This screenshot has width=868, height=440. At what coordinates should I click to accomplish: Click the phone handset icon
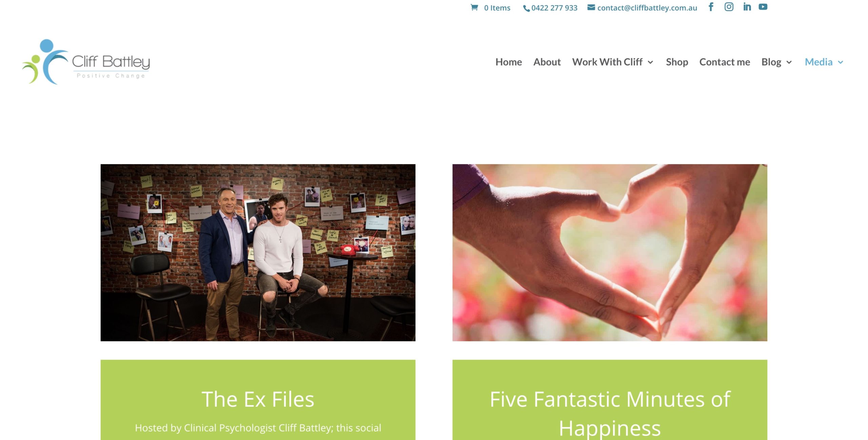[526, 8]
